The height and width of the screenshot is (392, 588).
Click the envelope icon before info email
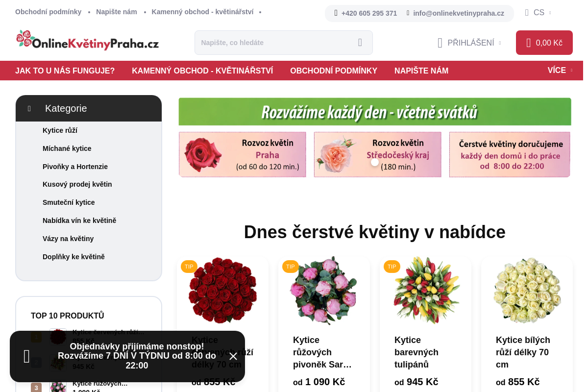(x=408, y=13)
